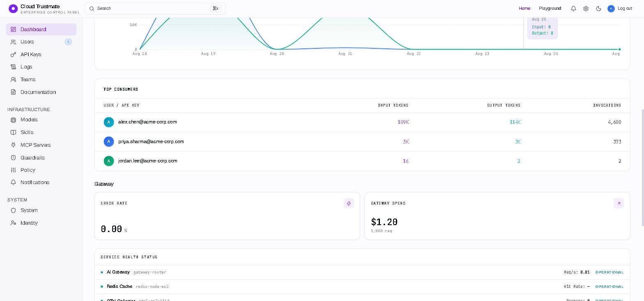The width and height of the screenshot is (644, 301).
Task: Click priya.sharma's blue avatar
Action: pyautogui.click(x=109, y=141)
